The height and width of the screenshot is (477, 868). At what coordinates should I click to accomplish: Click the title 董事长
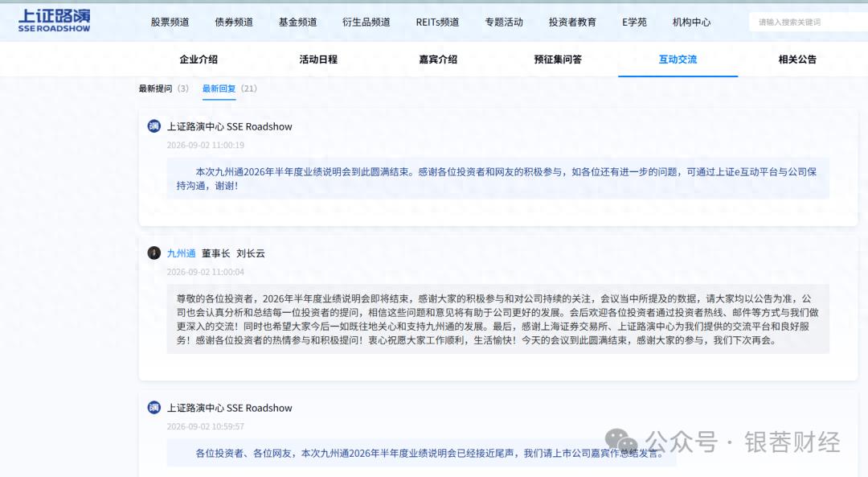[x=216, y=253]
